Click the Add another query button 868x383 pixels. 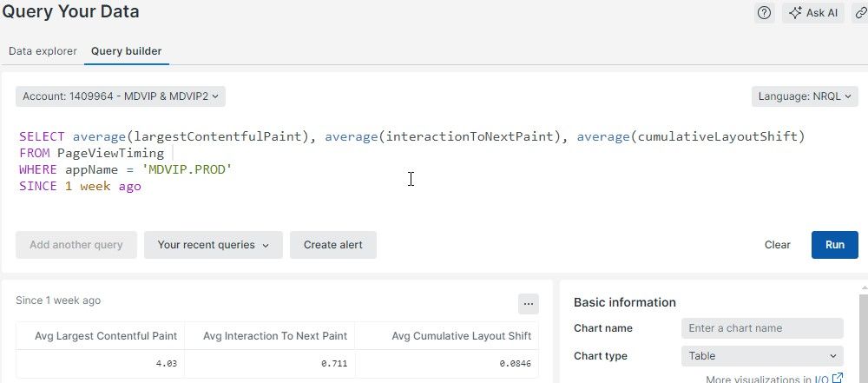[76, 245]
